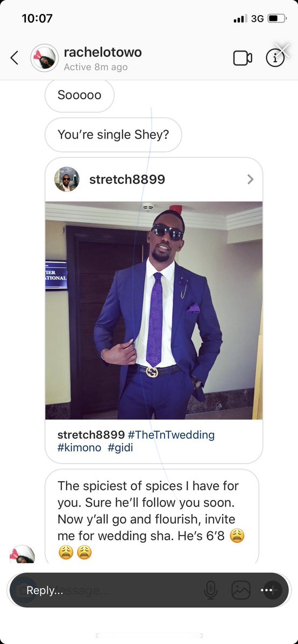Open the stretch8899 username on post
This screenshot has width=298, height=644.
pos(127,179)
